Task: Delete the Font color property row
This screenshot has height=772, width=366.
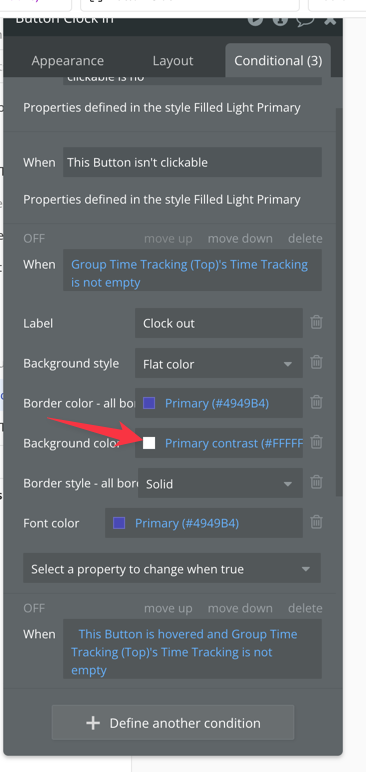Action: click(x=316, y=522)
